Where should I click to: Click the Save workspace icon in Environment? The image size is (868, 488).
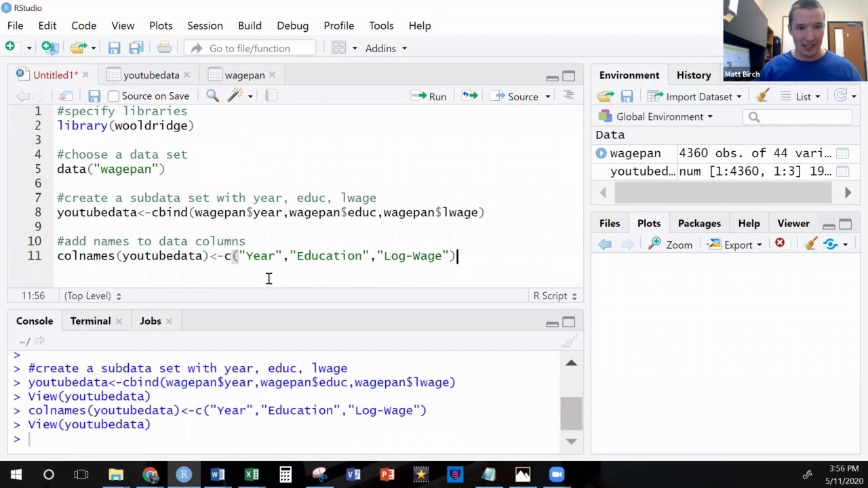[627, 96]
